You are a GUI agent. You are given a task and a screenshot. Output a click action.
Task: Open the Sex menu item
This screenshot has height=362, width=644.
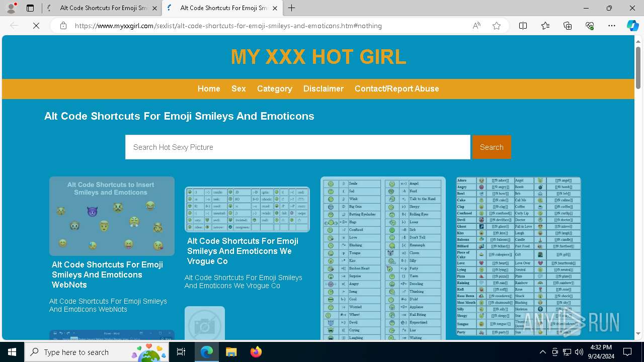coord(238,88)
